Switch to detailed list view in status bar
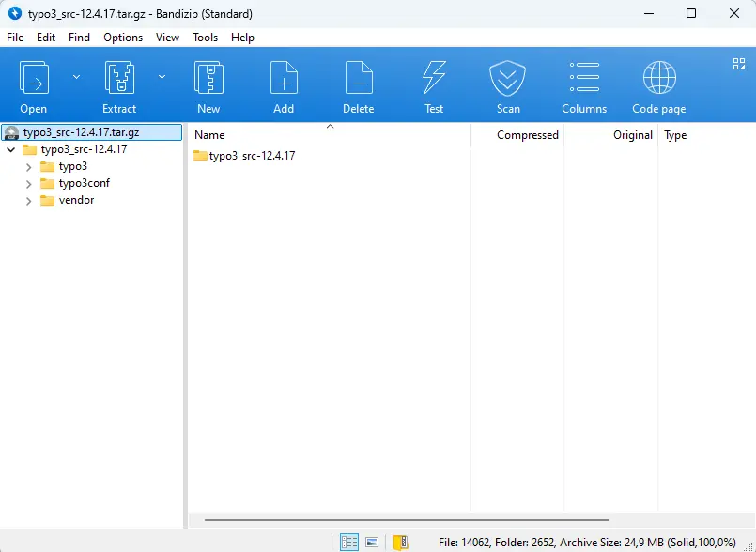The height and width of the screenshot is (552, 756). point(348,541)
